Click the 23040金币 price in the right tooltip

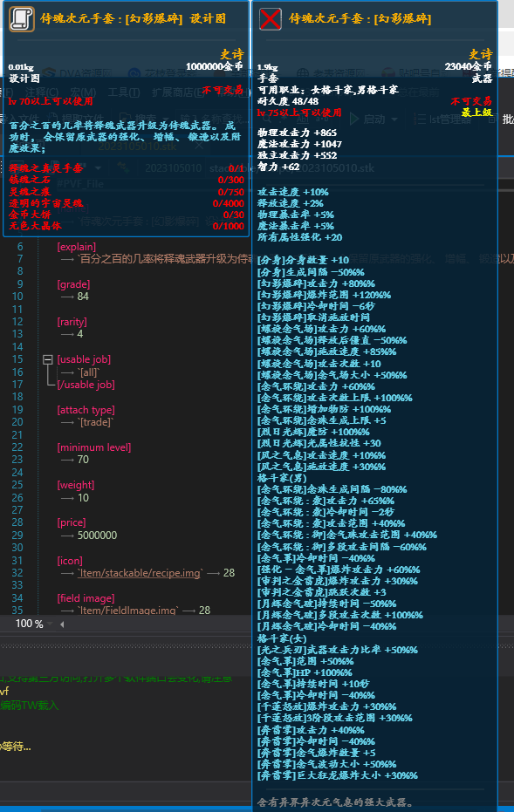tap(468, 66)
